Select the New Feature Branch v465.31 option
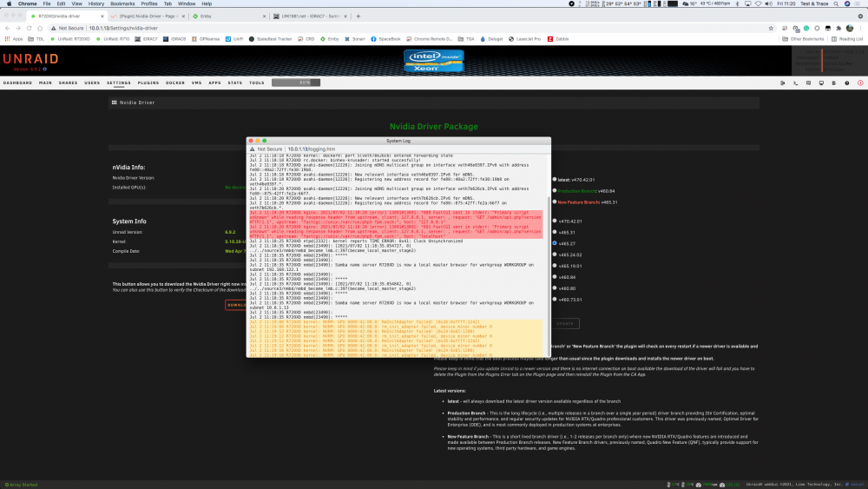This screenshot has height=489, width=868. click(554, 202)
